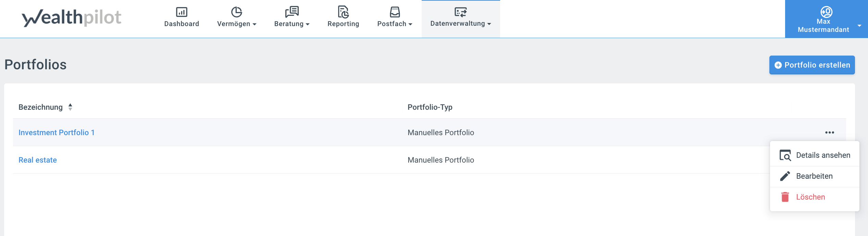The height and width of the screenshot is (236, 868).
Task: Open the Dashboard bar chart icon
Action: pos(182,12)
